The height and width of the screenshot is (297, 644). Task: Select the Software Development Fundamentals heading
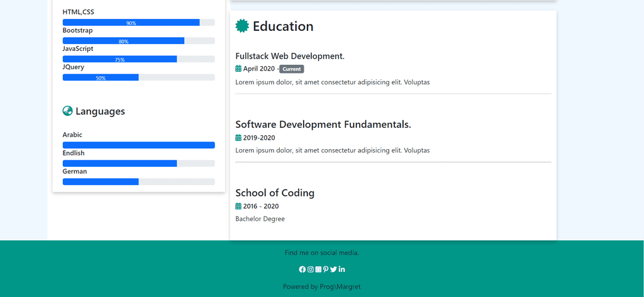coord(323,125)
